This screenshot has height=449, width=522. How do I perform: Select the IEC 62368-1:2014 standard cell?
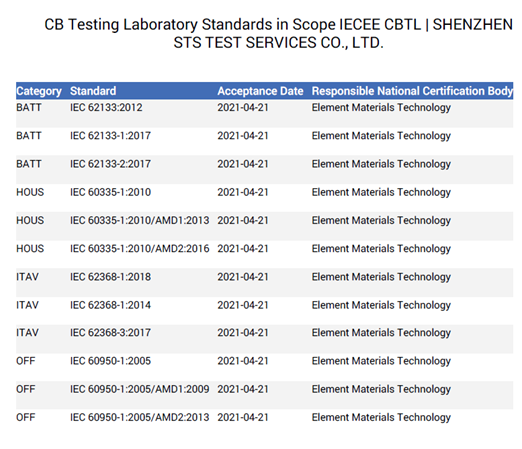coord(110,305)
